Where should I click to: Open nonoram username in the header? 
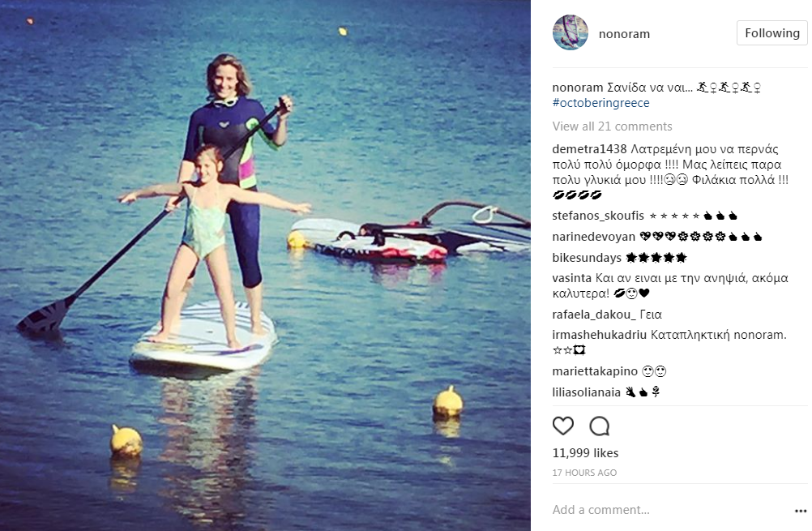(x=624, y=34)
